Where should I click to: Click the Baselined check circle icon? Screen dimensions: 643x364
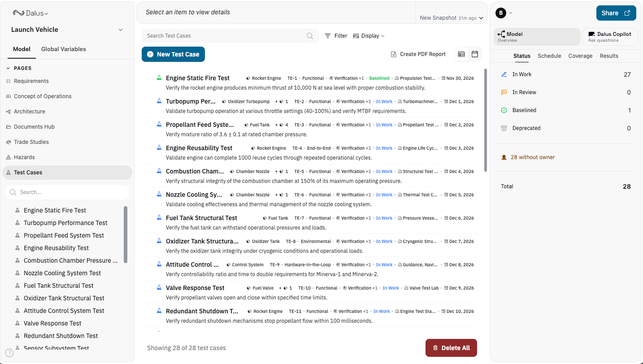pyautogui.click(x=504, y=110)
